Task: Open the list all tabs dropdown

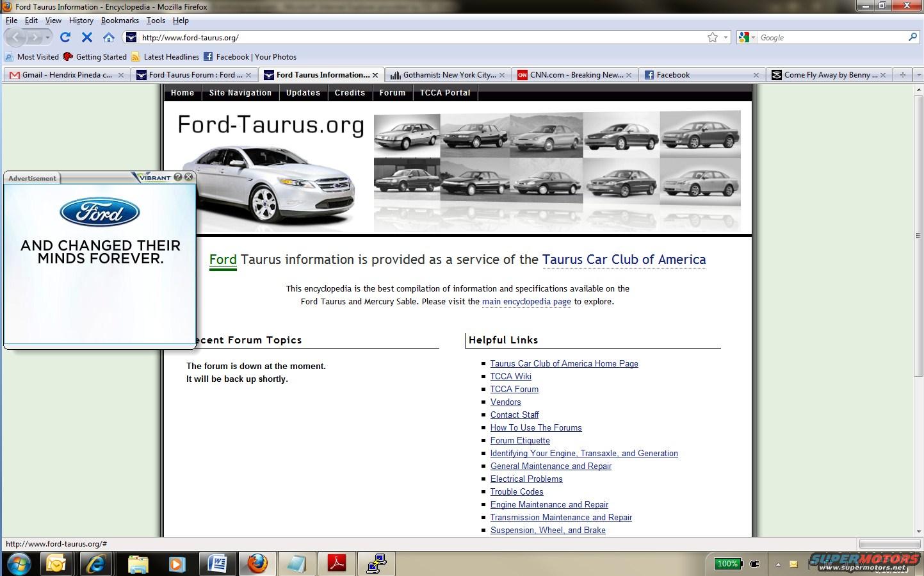Action: tap(918, 75)
